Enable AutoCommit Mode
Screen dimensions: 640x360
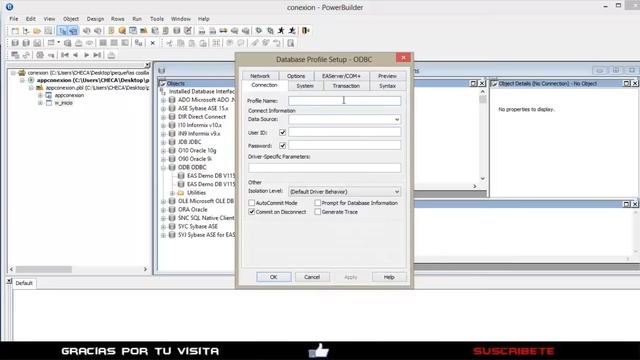tap(251, 203)
